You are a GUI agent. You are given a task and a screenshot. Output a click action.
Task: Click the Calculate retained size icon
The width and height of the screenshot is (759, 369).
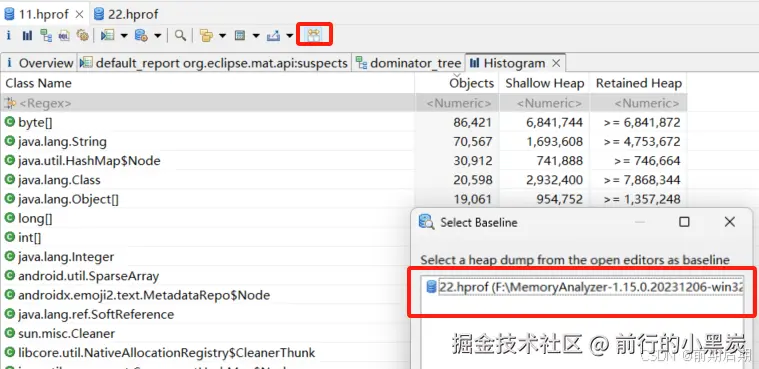point(240,35)
